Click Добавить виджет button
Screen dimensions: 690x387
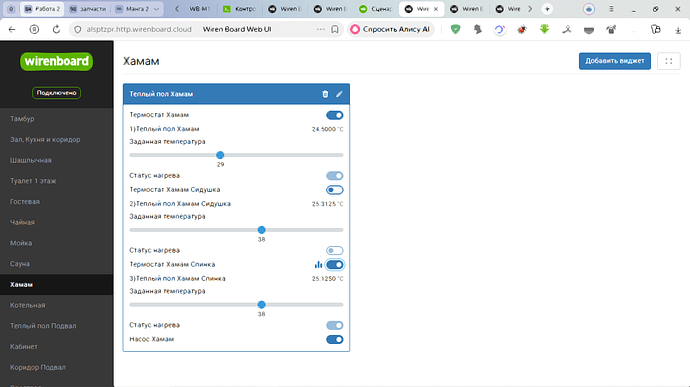(615, 61)
